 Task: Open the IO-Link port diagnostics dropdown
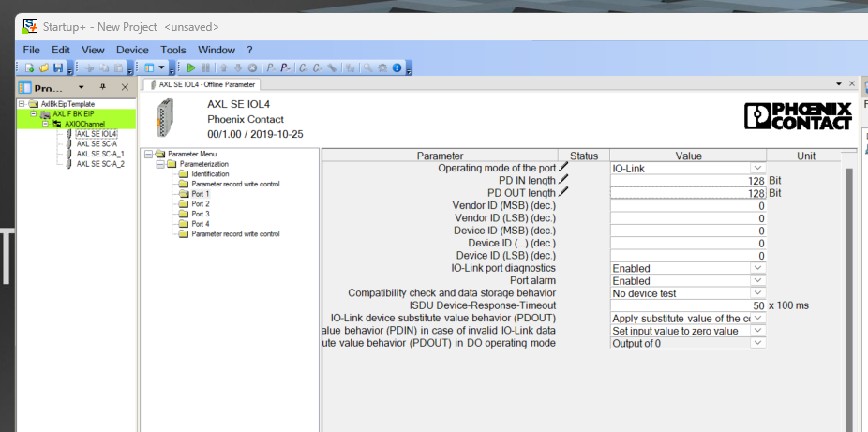pos(757,268)
